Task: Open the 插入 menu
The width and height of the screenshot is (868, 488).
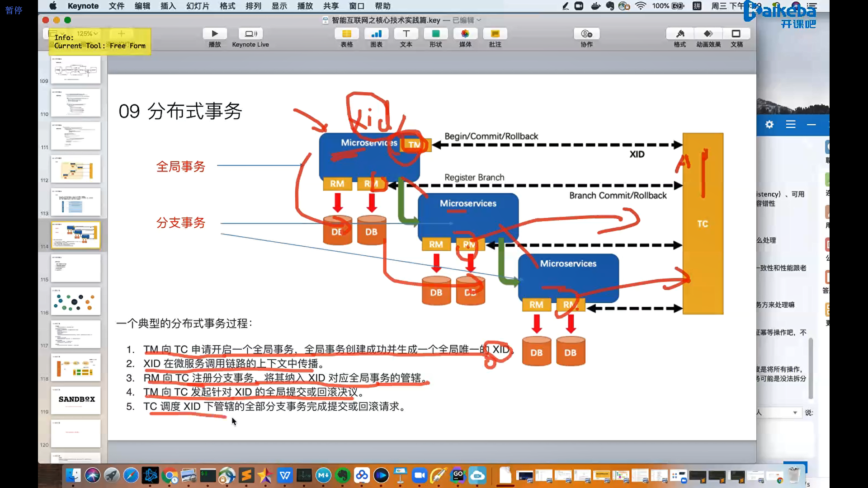Action: click(168, 6)
